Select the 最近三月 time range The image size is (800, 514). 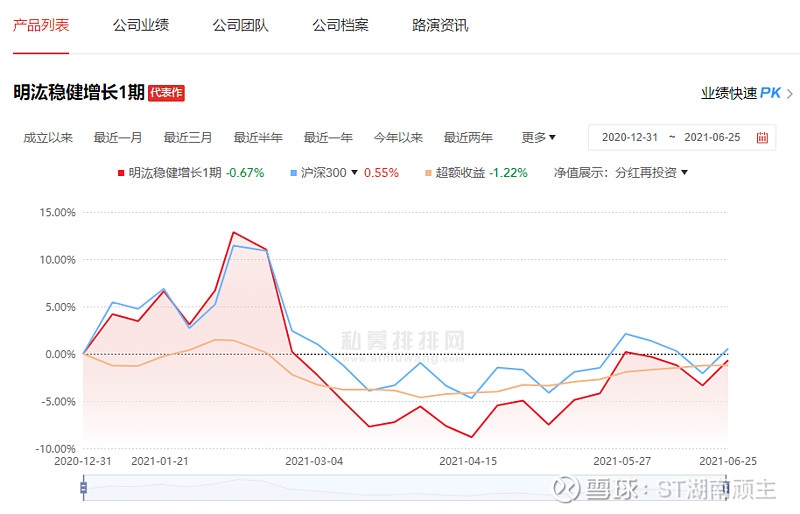pyautogui.click(x=188, y=138)
